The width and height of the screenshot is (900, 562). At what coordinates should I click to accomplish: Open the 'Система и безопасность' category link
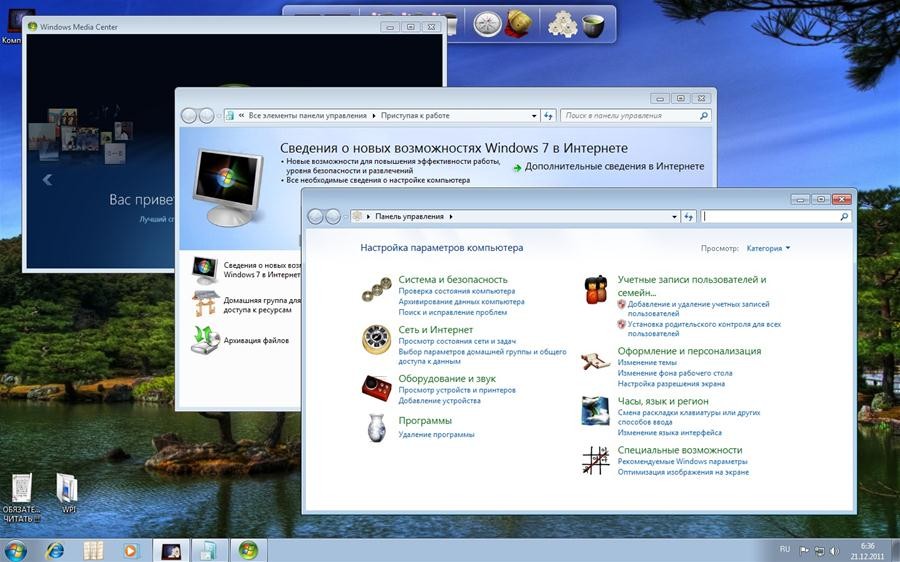pyautogui.click(x=453, y=280)
